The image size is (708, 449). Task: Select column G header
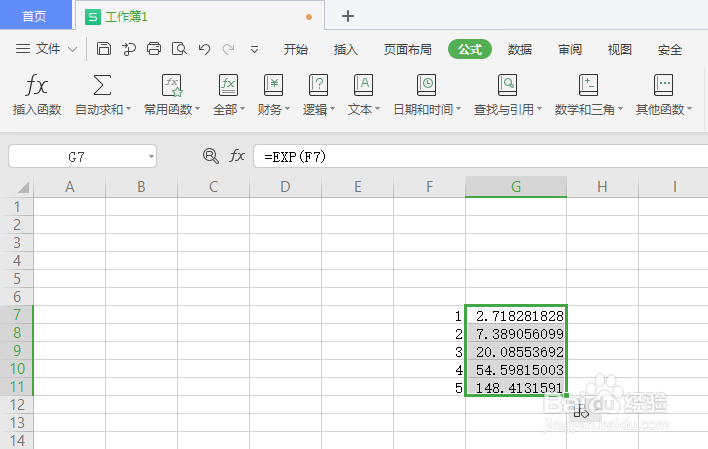coord(516,187)
